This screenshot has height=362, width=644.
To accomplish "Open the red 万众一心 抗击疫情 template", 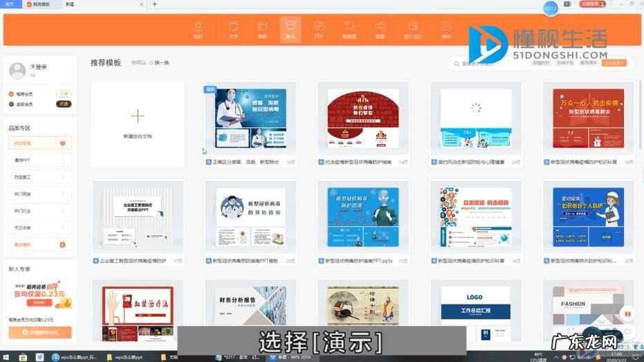I will (x=588, y=118).
